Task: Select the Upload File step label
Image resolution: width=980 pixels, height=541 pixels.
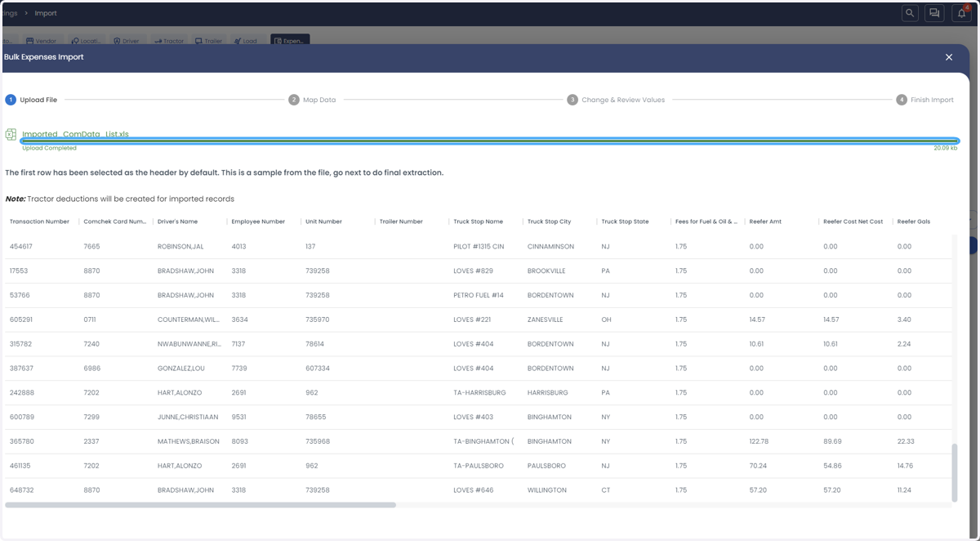Action: tap(38, 100)
